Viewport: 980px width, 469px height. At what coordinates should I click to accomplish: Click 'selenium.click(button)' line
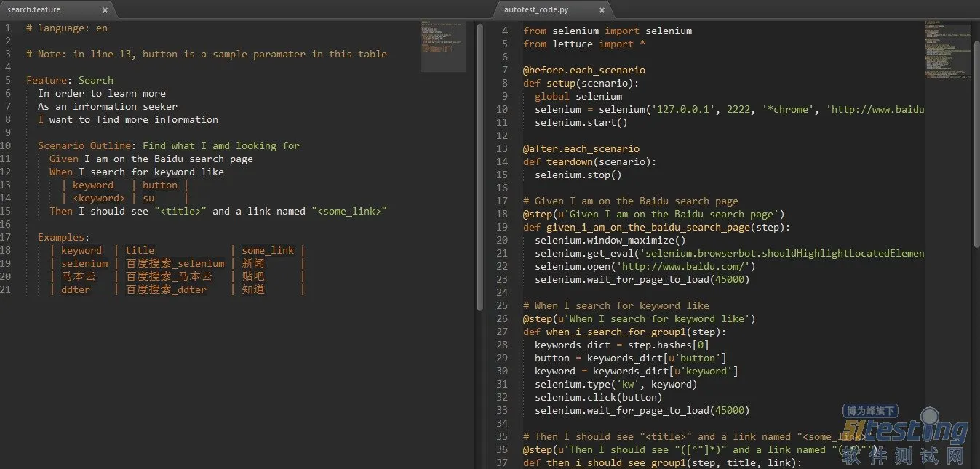click(x=599, y=397)
